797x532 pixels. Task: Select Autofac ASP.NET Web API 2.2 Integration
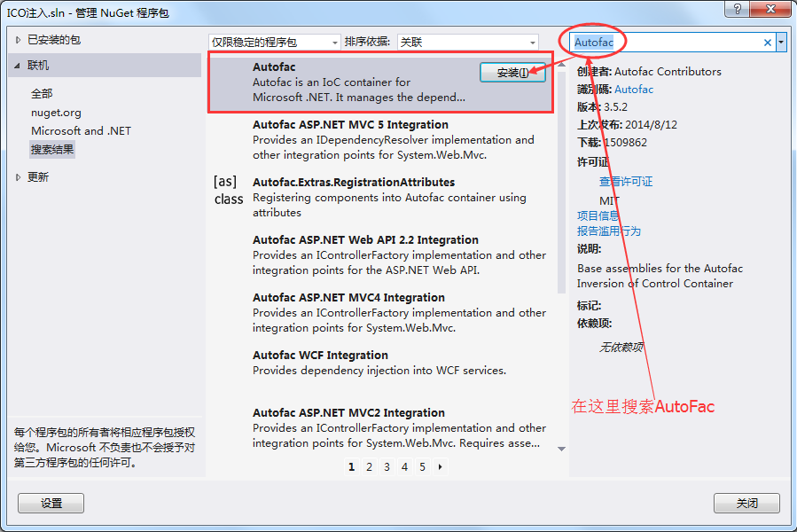[x=381, y=254]
